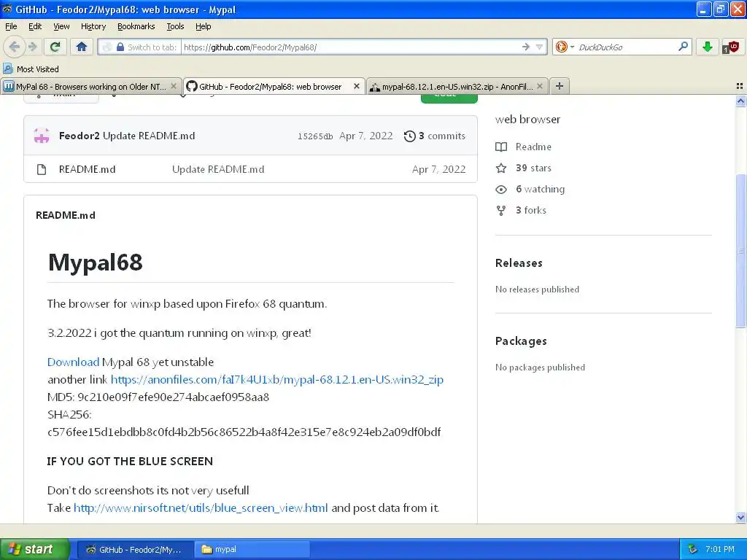The image size is (747, 560).
Task: Open a new tab with the plus button
Action: tap(560, 86)
